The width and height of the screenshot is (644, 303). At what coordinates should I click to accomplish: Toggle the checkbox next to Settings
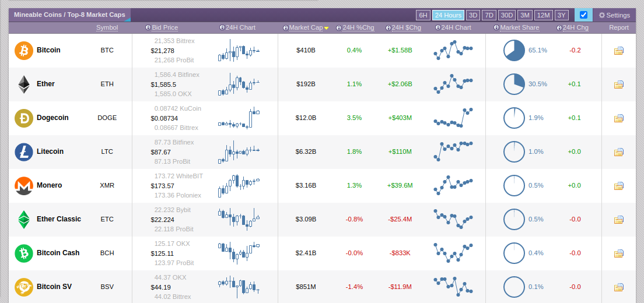[583, 15]
